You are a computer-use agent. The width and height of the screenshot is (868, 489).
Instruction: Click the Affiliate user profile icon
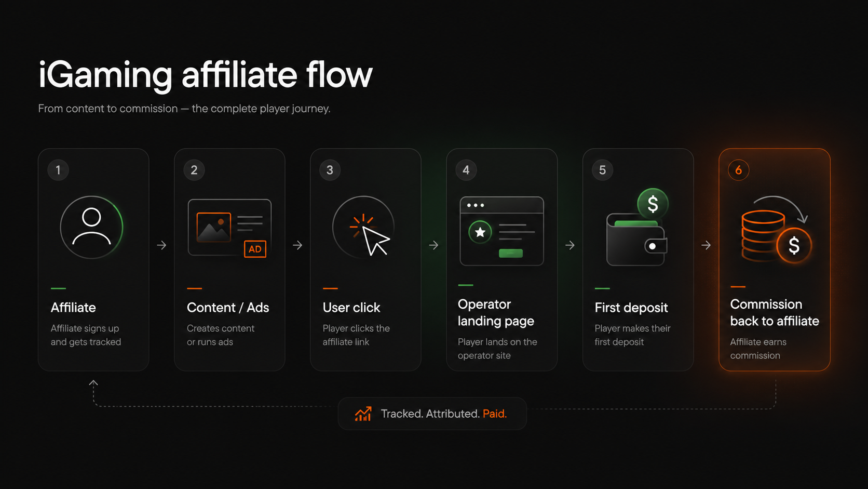click(x=91, y=227)
